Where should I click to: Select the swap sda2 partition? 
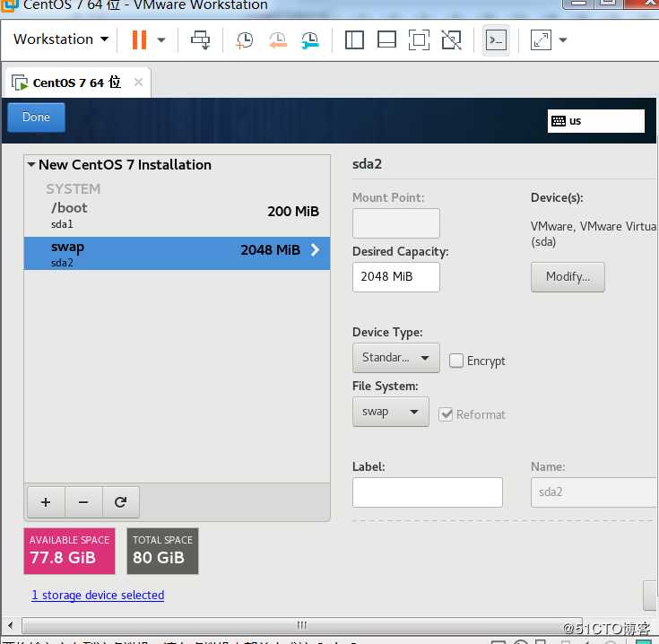pyautogui.click(x=177, y=254)
